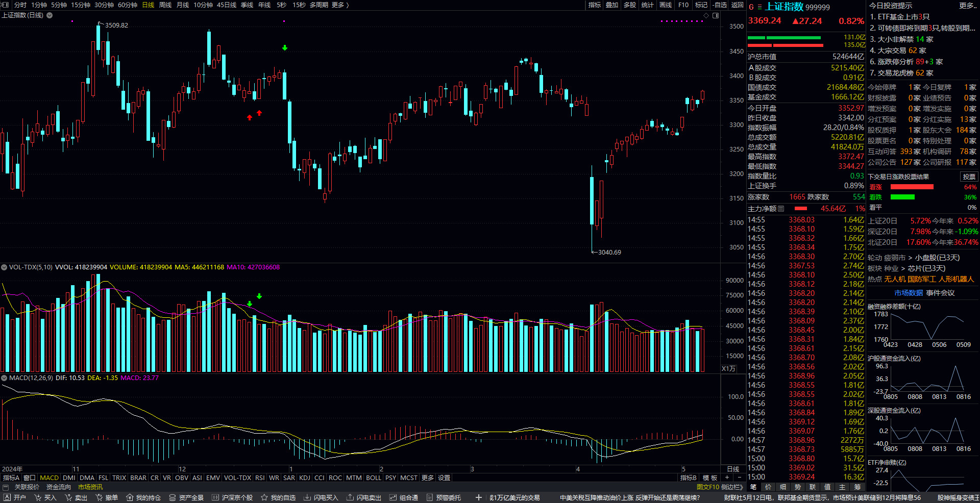Toggle the chart side panel icon
The image size is (980, 503).
716,16
